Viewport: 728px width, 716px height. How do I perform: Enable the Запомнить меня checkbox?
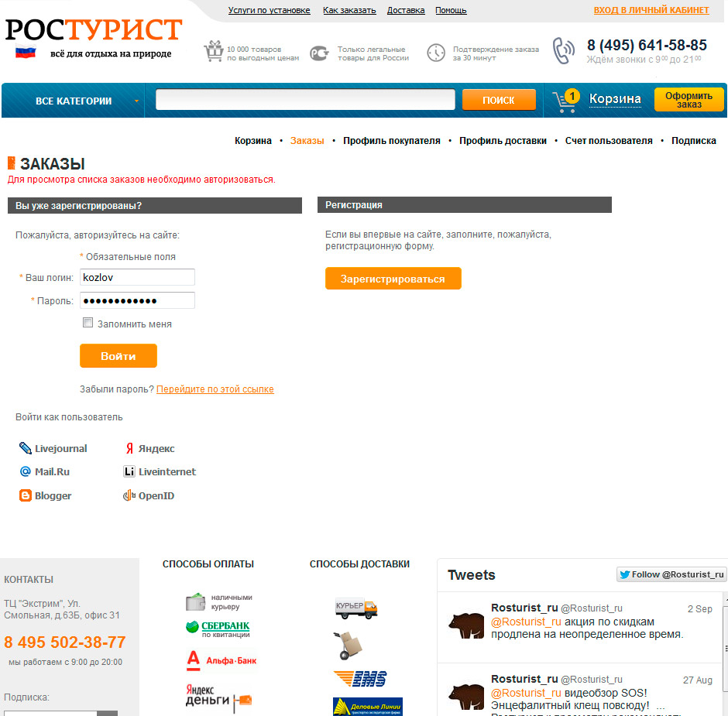point(88,323)
